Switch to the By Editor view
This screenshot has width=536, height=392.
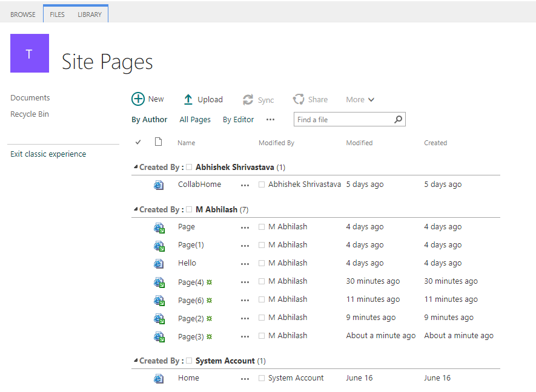[238, 120]
